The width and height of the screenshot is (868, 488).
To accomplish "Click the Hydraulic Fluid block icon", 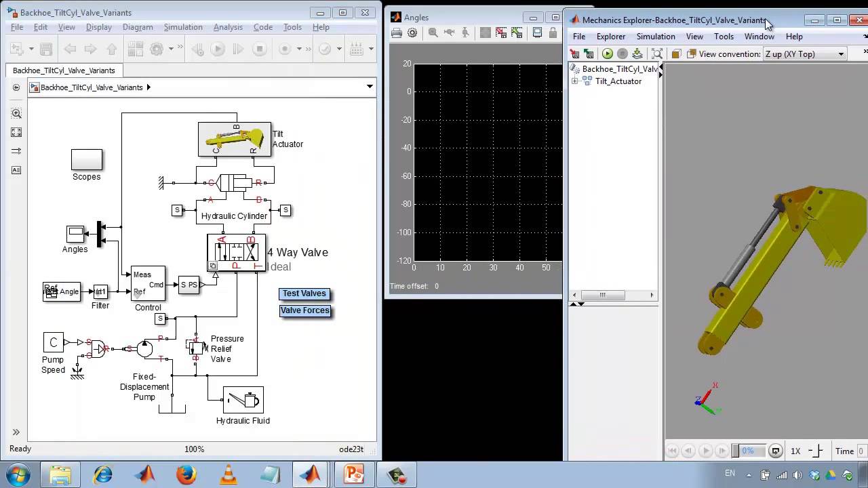I will 243,401.
